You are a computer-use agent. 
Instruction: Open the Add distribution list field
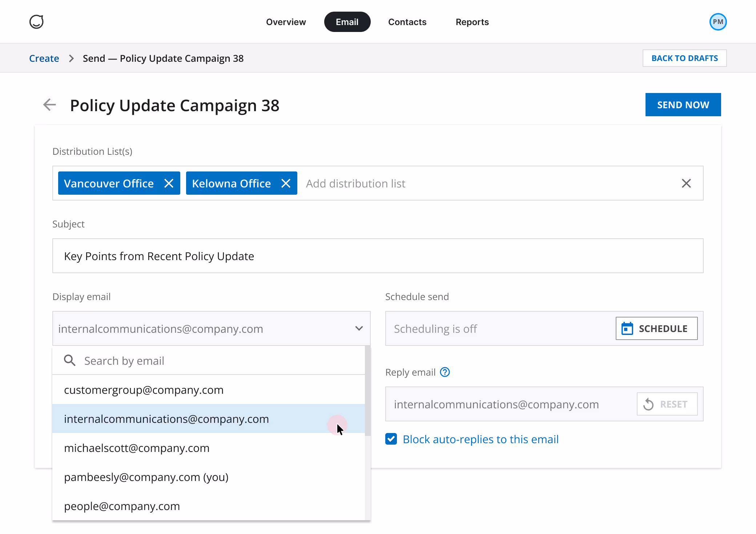point(355,183)
